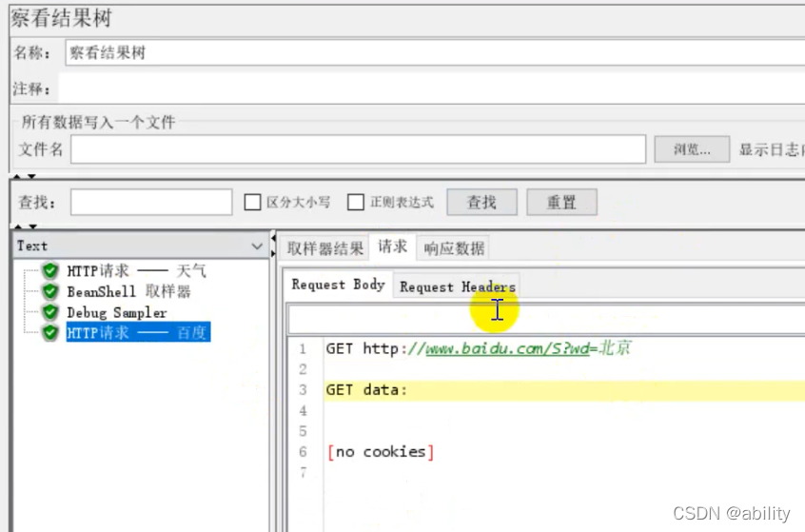Select BeanShell 取样器 in the result tree
Image resolution: width=805 pixels, height=532 pixels.
tap(128, 291)
